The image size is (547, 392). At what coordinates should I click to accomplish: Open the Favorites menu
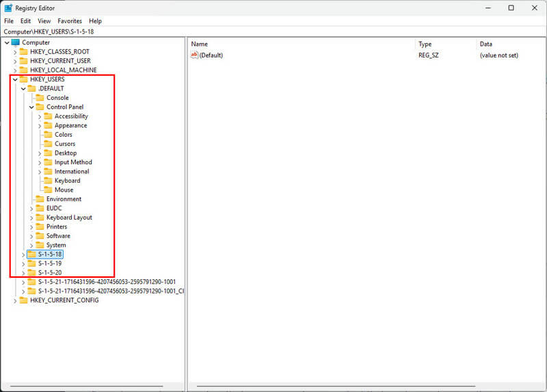click(70, 21)
